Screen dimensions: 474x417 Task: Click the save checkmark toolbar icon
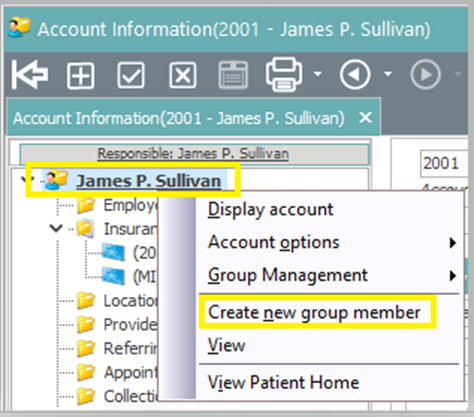coord(131,75)
